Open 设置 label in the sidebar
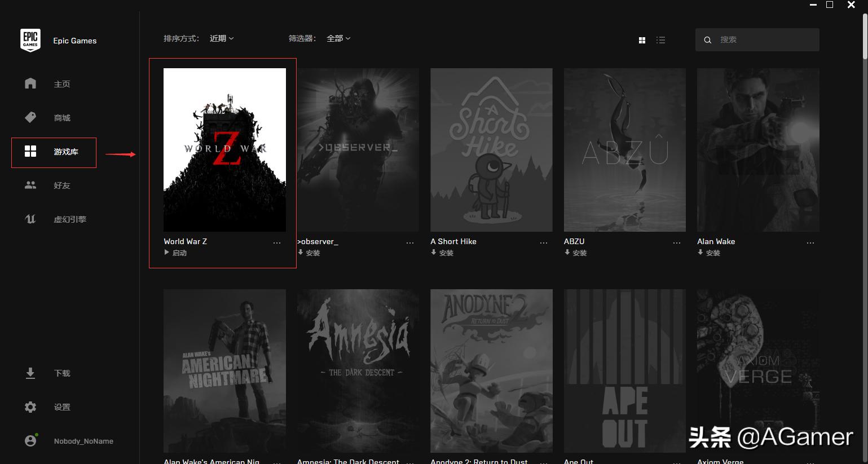The image size is (868, 464). 62,407
